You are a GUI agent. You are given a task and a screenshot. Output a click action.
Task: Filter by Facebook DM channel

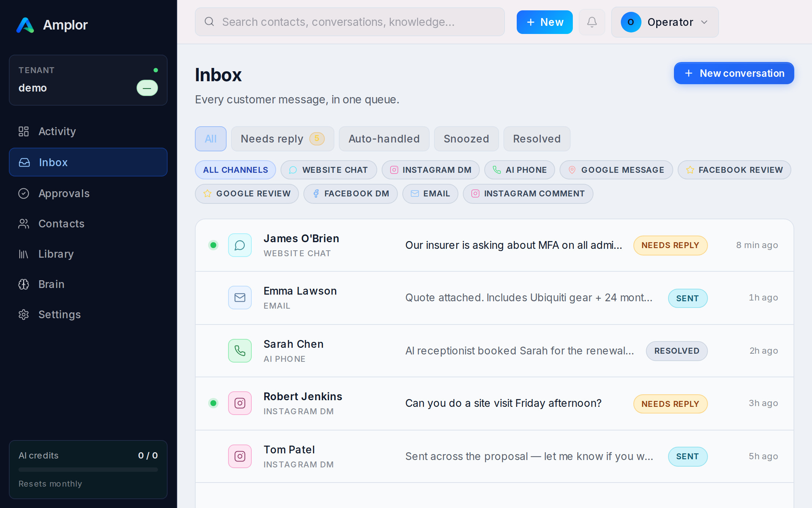tap(351, 193)
